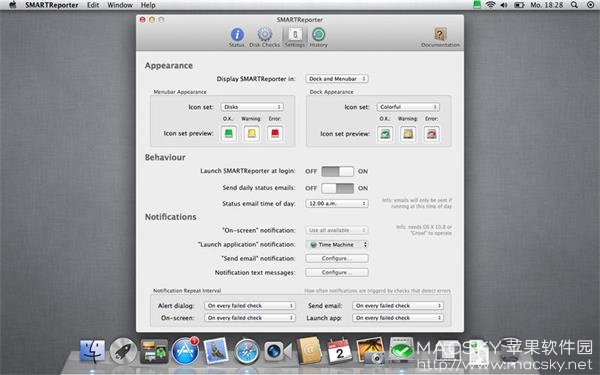Open the Dock Icon set Colorful dropdown
The width and height of the screenshot is (600, 375).
tap(408, 107)
